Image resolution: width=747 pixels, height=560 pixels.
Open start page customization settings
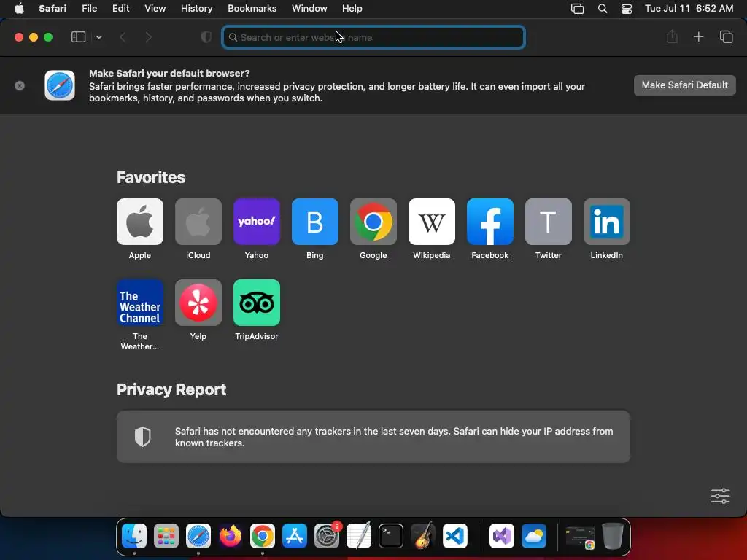click(720, 496)
